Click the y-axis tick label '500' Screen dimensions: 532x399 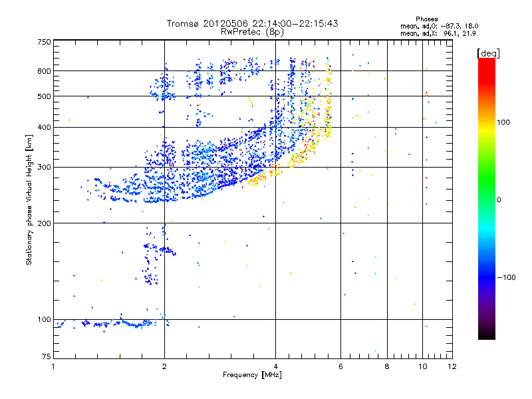pyautogui.click(x=44, y=96)
